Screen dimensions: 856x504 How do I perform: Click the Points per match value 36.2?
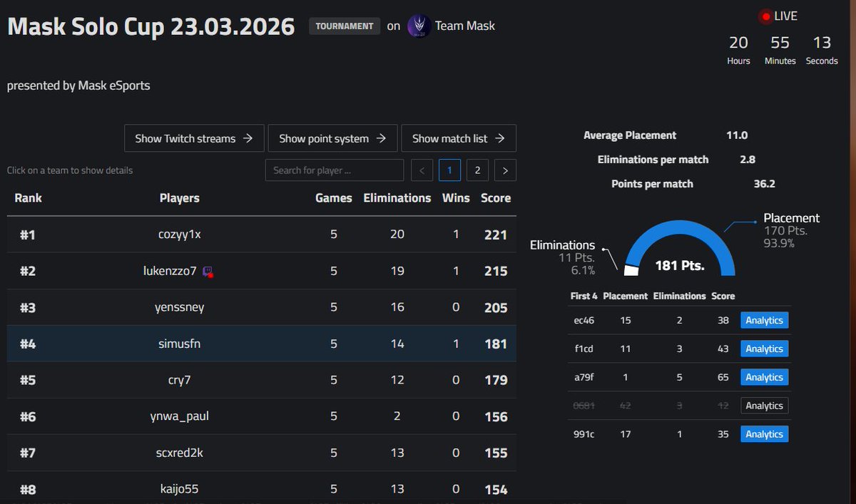765,184
